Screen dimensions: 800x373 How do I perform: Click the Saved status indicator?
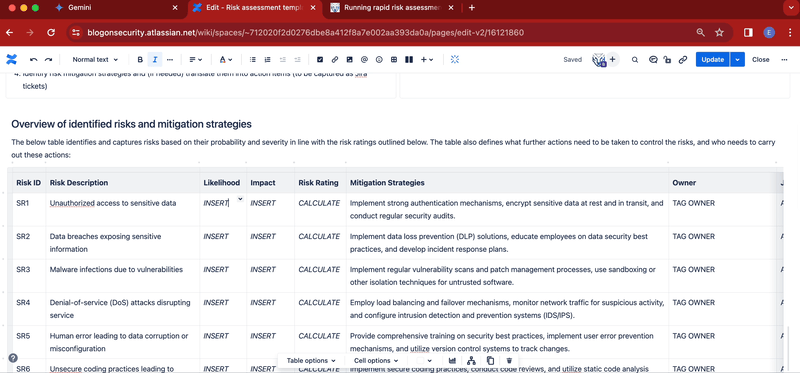point(572,60)
